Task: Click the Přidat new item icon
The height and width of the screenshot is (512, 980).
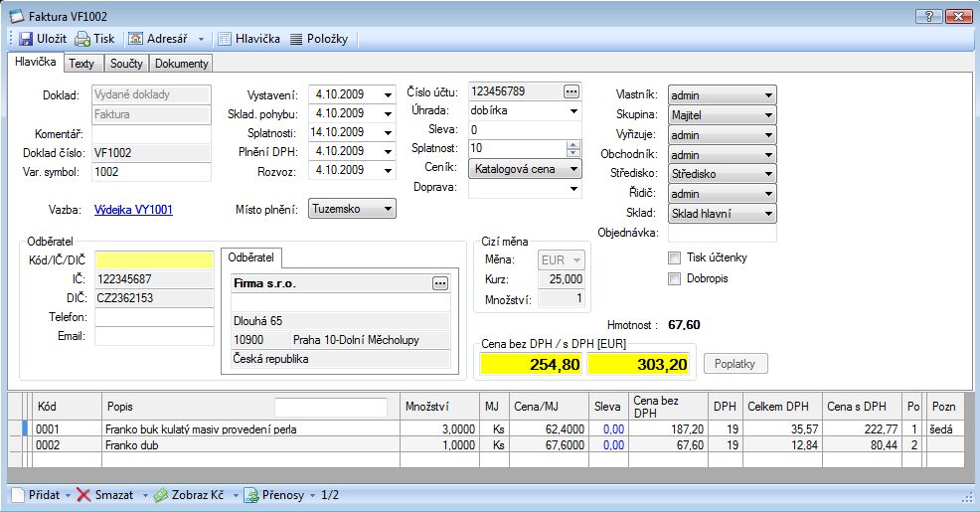Action: coord(19,494)
